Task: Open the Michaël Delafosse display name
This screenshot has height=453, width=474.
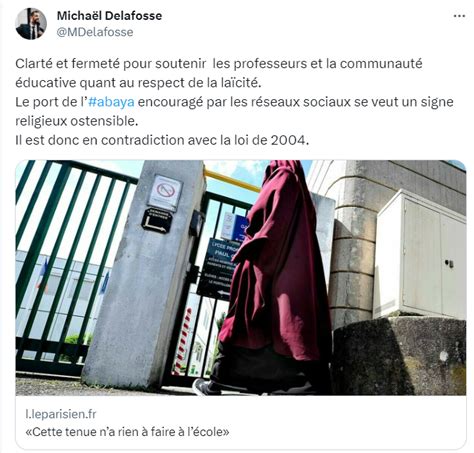Action: [x=109, y=16]
